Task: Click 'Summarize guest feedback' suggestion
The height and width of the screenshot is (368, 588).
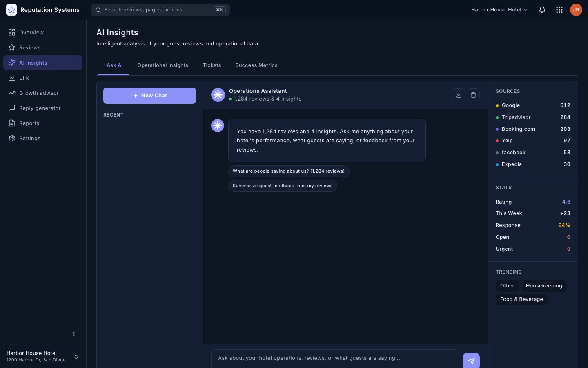Action: pos(283,186)
